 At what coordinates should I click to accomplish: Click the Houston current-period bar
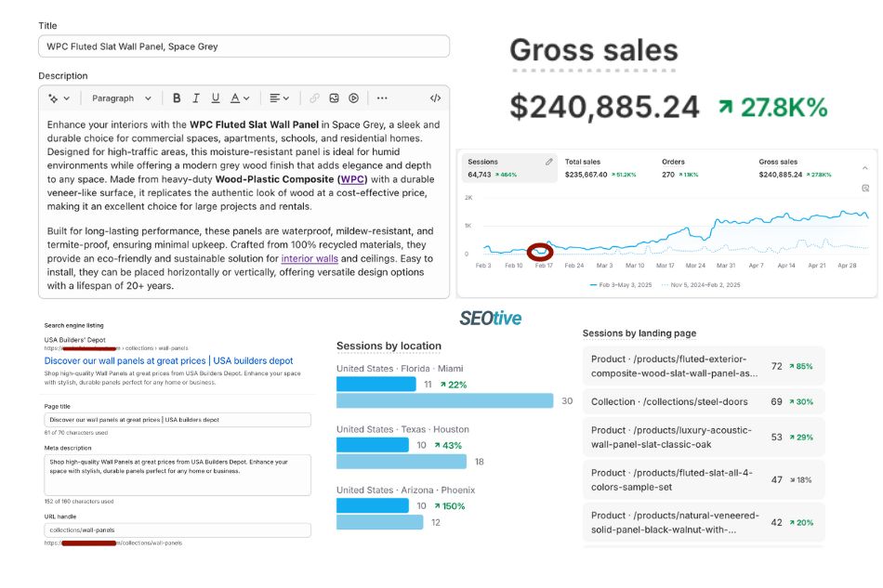coord(373,445)
